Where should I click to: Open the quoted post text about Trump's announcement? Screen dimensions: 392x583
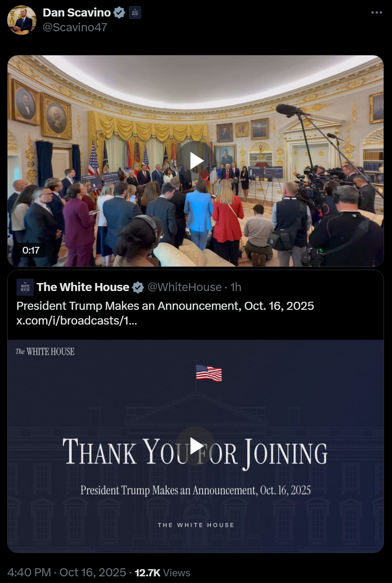click(165, 306)
